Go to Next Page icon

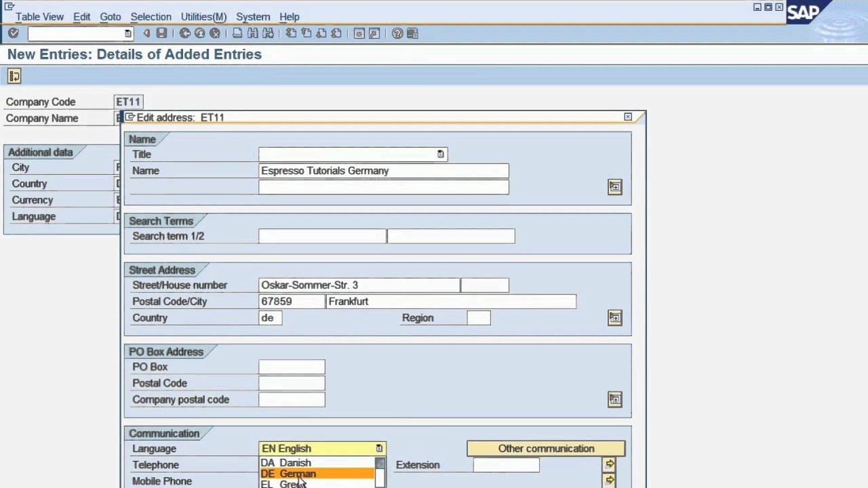point(321,33)
